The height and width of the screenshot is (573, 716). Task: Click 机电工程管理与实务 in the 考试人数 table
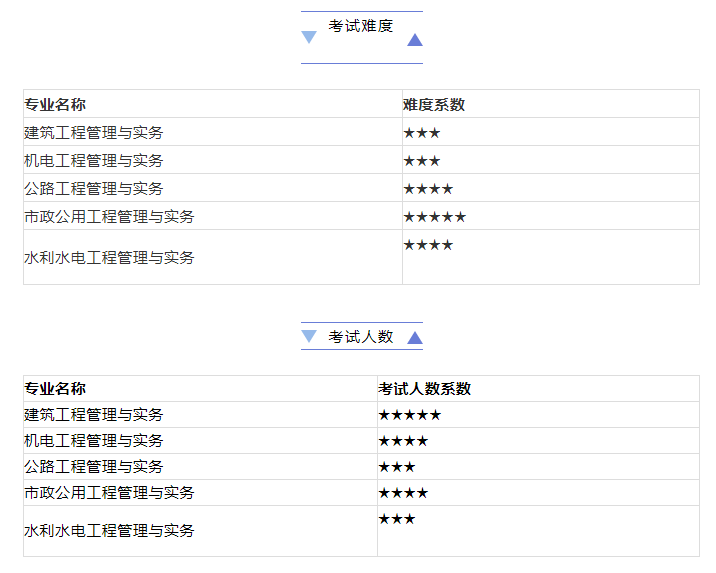coord(94,441)
